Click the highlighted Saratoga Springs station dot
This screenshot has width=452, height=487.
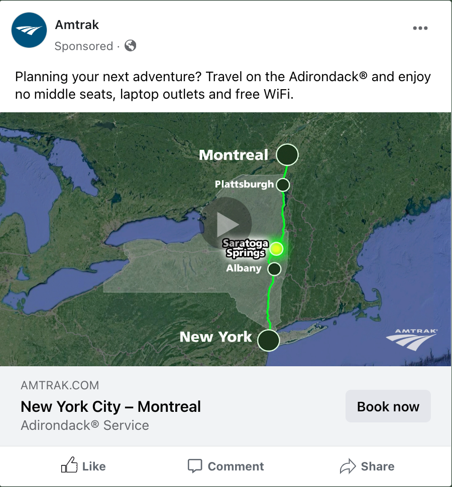(x=276, y=249)
